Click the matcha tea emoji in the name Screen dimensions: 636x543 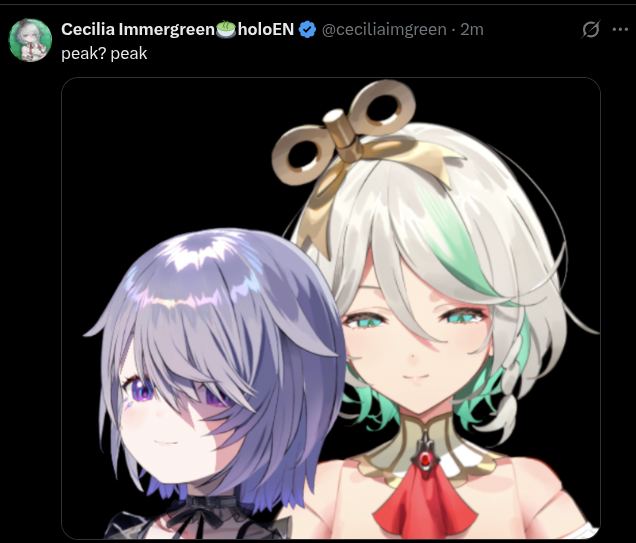coord(226,30)
